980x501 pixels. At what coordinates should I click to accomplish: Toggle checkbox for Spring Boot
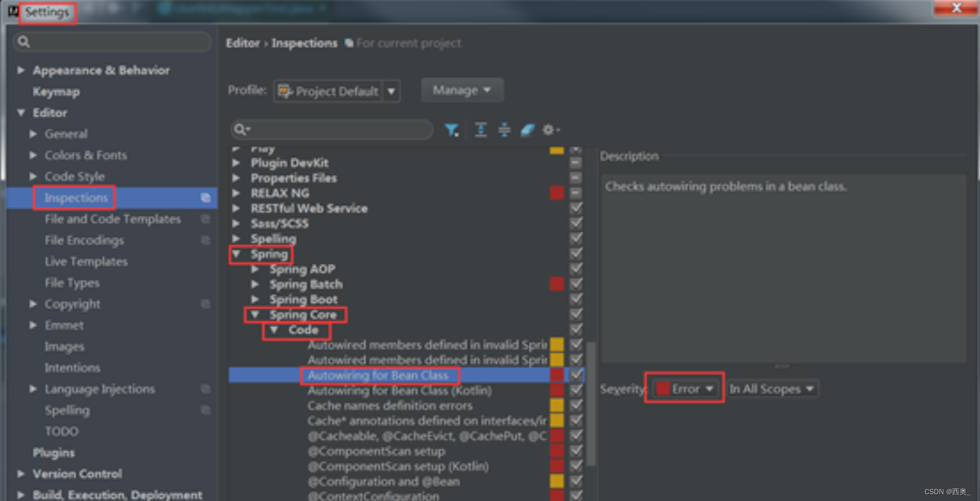point(576,299)
